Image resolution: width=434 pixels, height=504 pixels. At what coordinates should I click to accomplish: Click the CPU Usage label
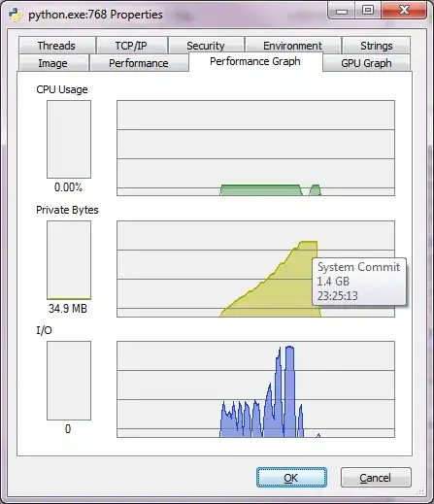[x=62, y=89]
